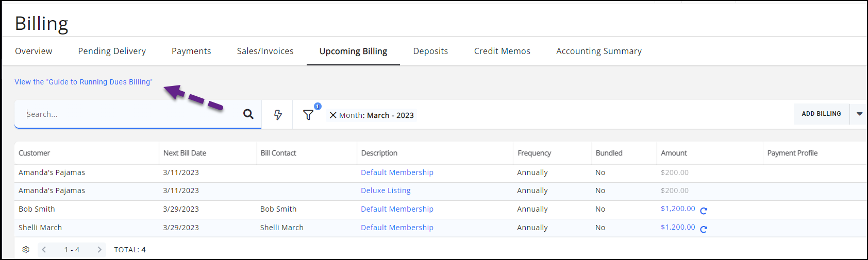Open the Accounting Summary tab
The width and height of the screenshot is (868, 260).
(x=598, y=51)
